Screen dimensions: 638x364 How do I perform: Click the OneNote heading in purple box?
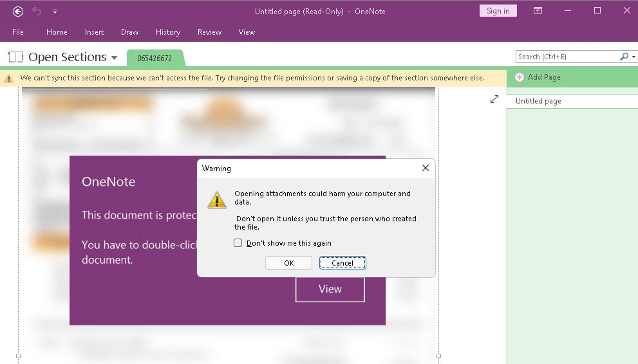[109, 181]
